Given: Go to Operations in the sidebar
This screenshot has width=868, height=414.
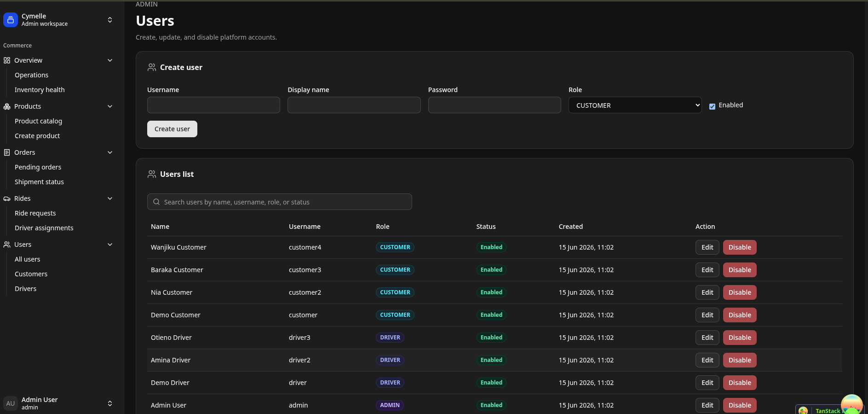Looking at the screenshot, I should click(x=31, y=75).
